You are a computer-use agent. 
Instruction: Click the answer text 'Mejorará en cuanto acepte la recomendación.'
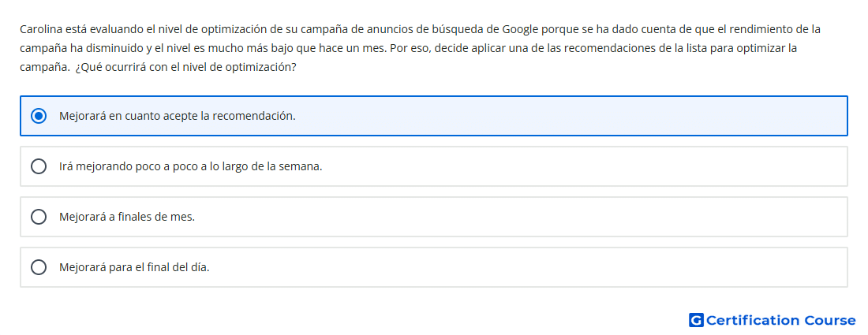177,116
